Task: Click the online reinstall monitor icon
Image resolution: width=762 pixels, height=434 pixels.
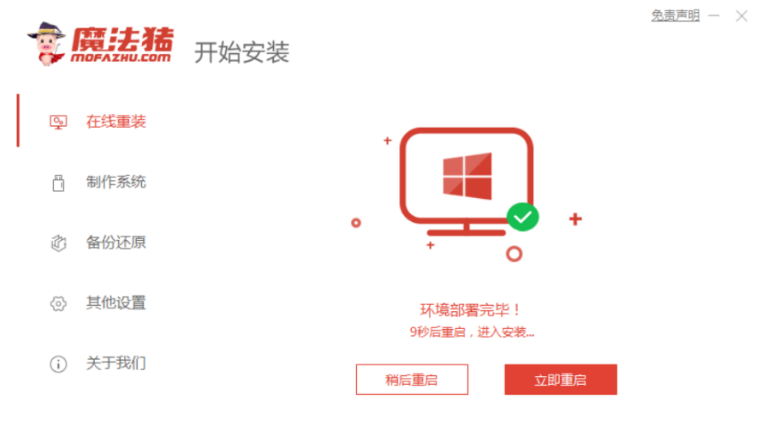Action: point(58,122)
